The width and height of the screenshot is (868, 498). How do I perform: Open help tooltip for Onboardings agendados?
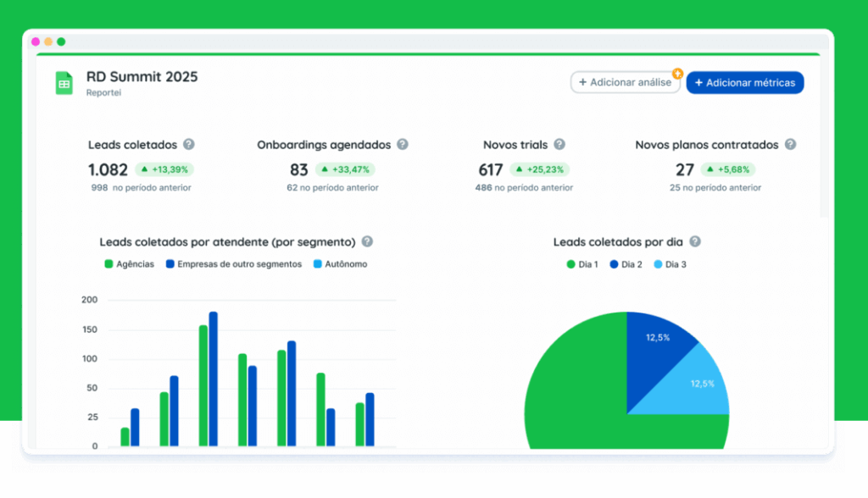[402, 145]
